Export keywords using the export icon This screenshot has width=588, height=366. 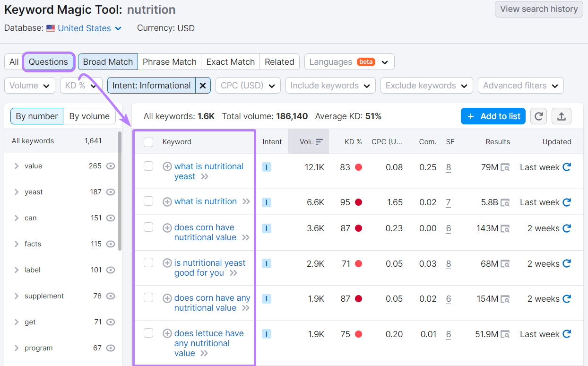coord(562,116)
